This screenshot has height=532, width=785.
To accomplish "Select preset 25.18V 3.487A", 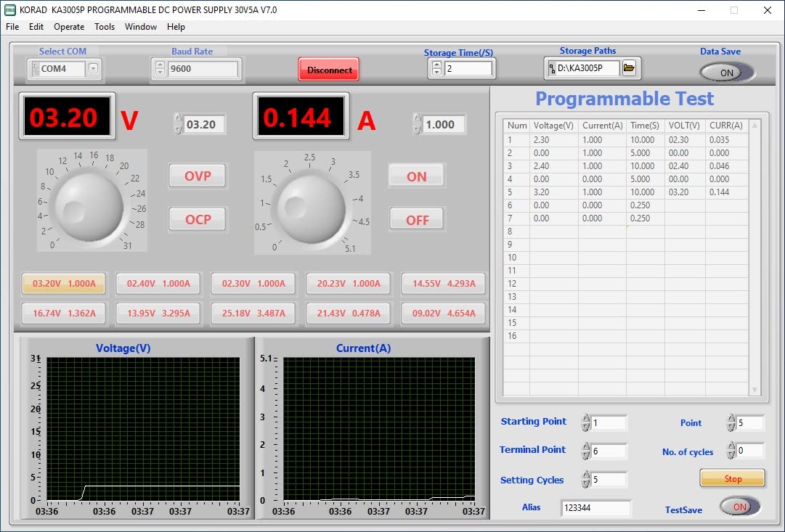I will pos(253,314).
